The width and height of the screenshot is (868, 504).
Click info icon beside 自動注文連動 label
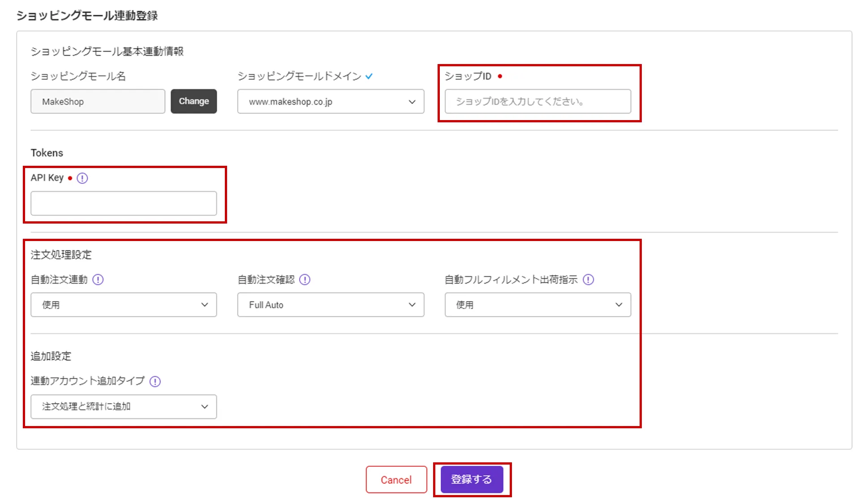pos(98,280)
